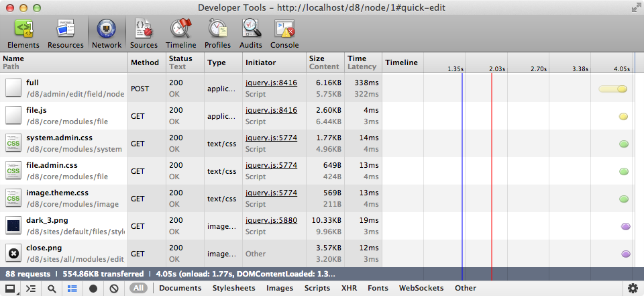Filter by WebSockets

click(421, 288)
